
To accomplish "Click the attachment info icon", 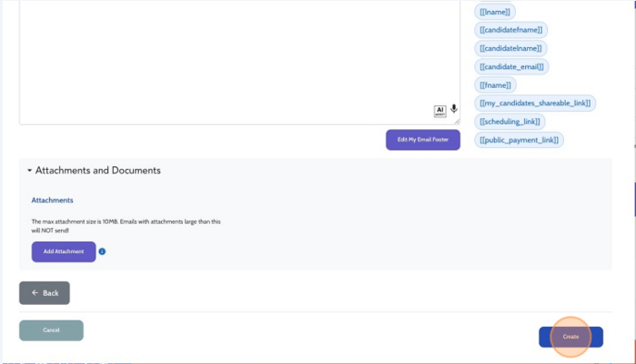I will (x=103, y=251).
